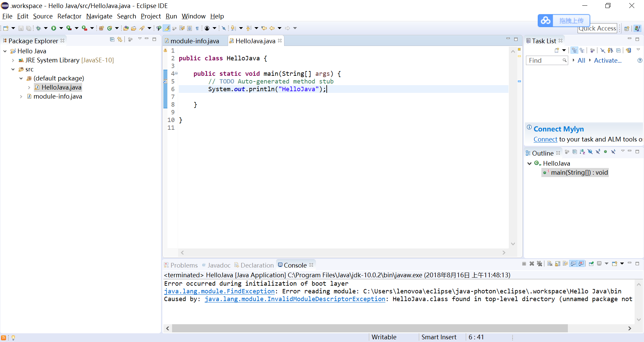Click Activate... link in Task List
644x342 pixels.
(x=608, y=60)
